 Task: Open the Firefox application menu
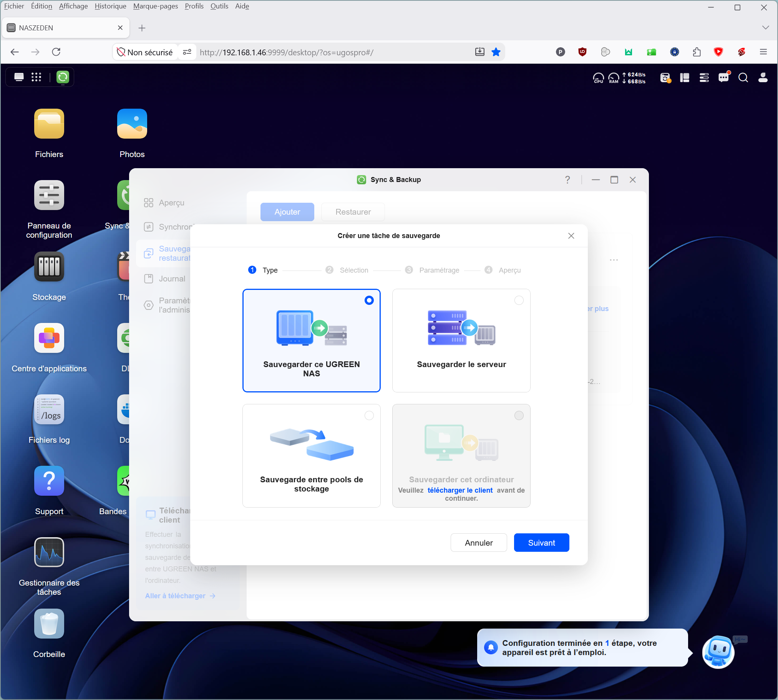point(763,52)
